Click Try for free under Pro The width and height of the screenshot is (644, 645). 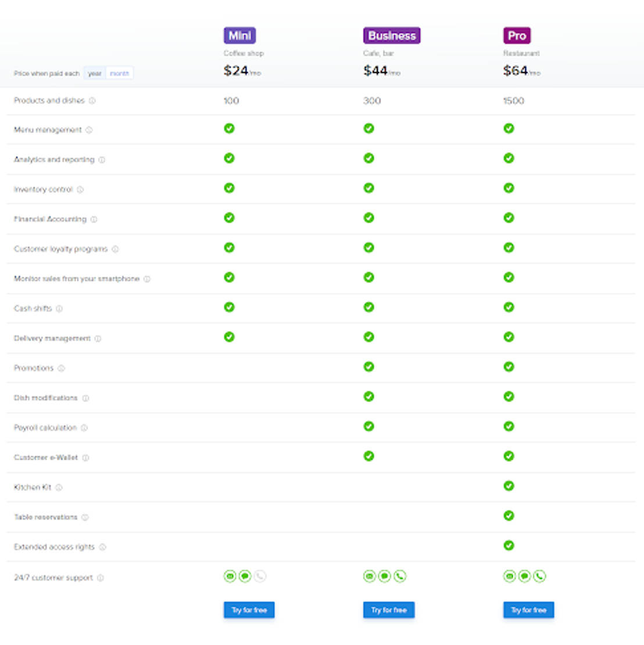(528, 610)
